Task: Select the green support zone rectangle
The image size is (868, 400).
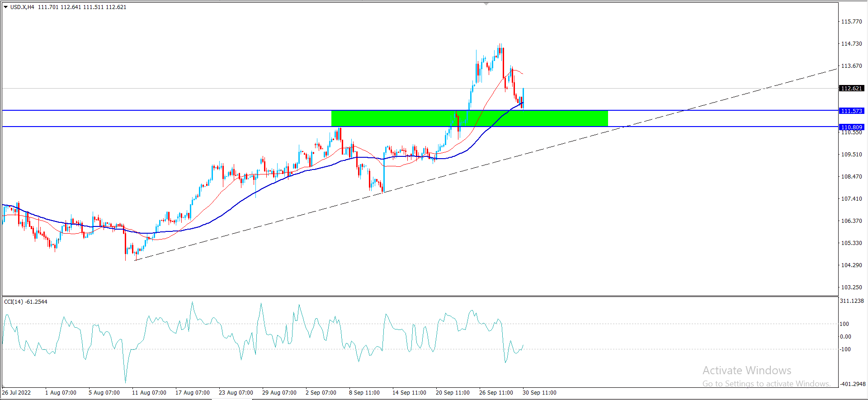Action: pos(469,118)
